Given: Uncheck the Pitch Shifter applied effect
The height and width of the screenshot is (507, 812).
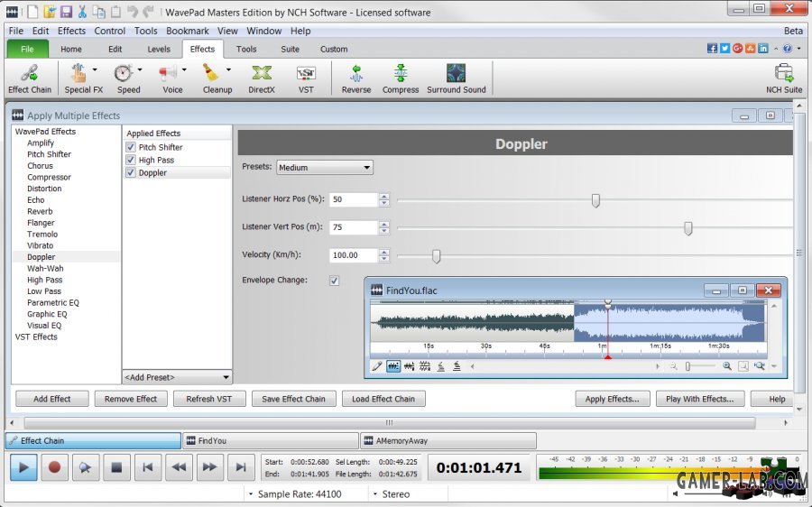Looking at the screenshot, I should click(131, 147).
